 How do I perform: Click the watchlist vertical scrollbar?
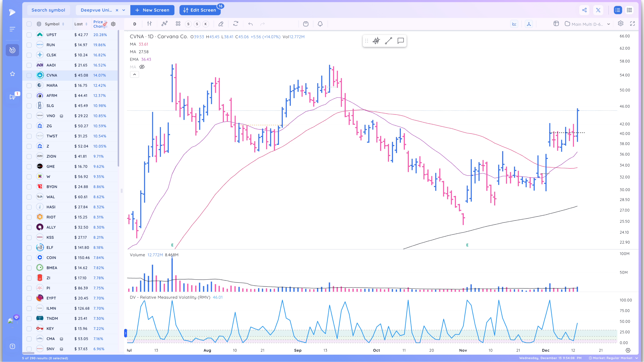(x=119, y=98)
